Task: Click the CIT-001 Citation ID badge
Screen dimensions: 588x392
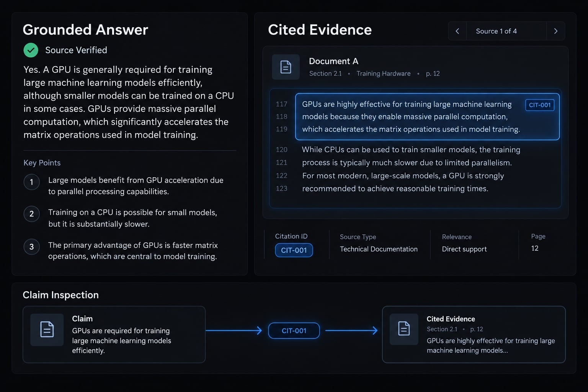Action: point(294,250)
